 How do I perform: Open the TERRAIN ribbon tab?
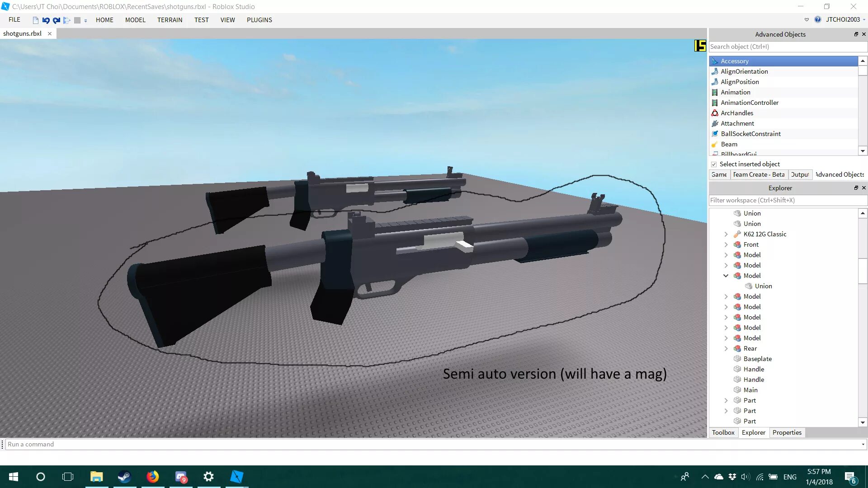[x=170, y=20]
